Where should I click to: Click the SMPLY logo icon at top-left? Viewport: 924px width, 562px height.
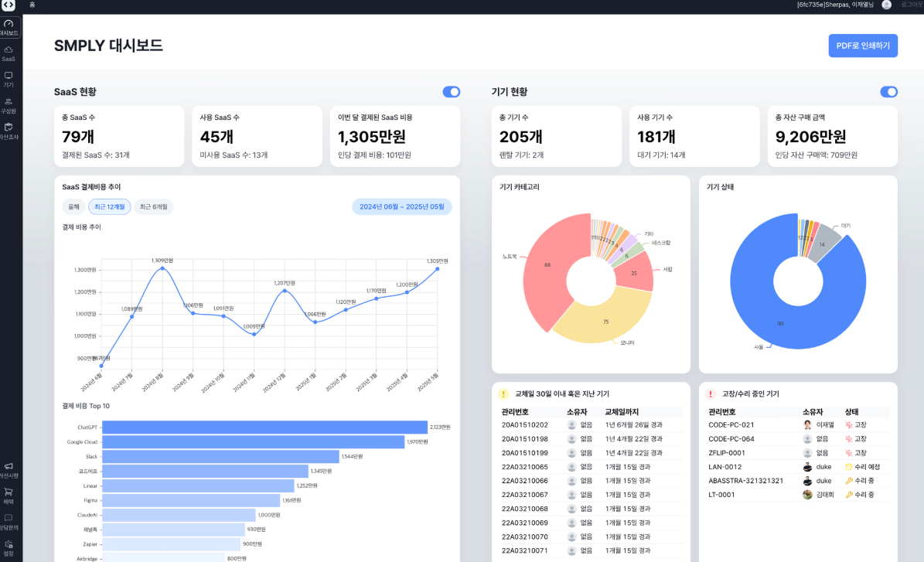pyautogui.click(x=9, y=5)
